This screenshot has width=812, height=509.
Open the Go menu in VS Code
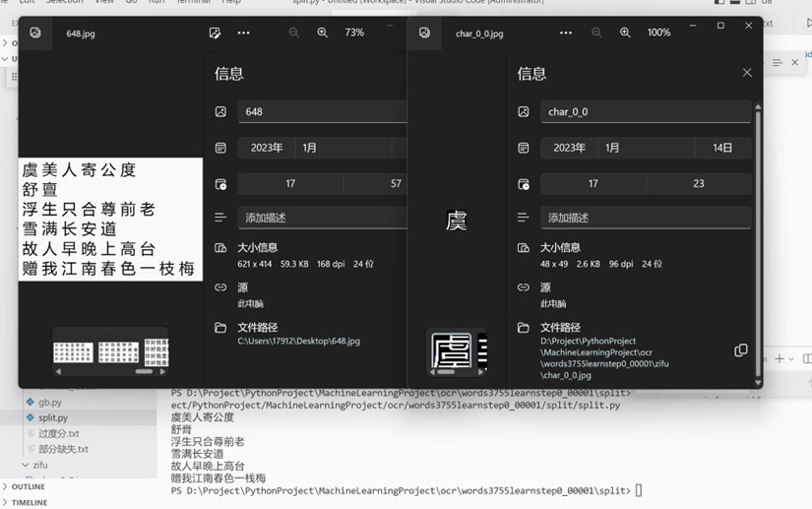[132, 2]
